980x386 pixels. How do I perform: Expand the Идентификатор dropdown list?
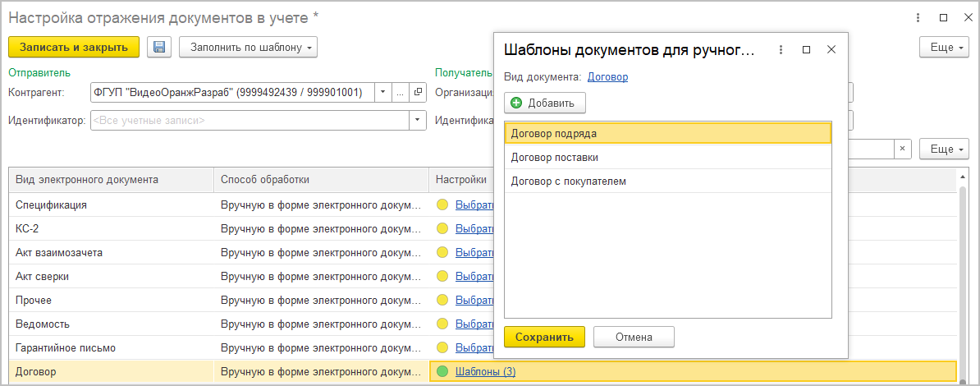coord(417,121)
